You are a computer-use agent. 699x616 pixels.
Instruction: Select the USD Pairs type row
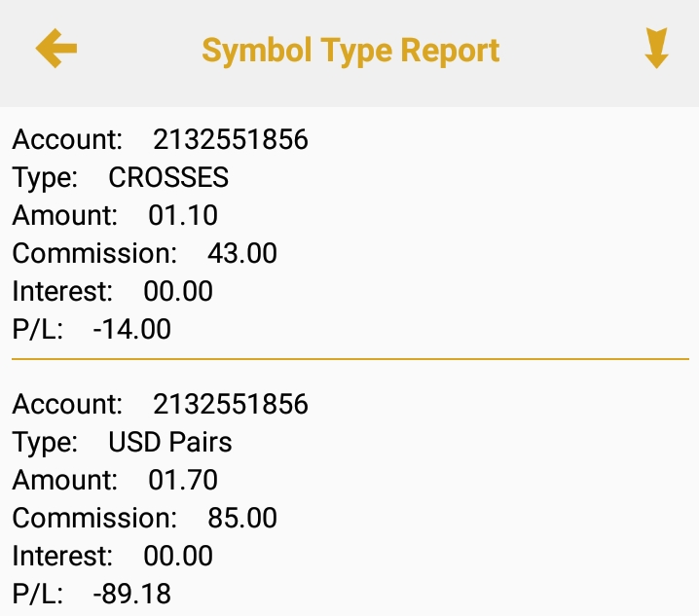click(170, 442)
